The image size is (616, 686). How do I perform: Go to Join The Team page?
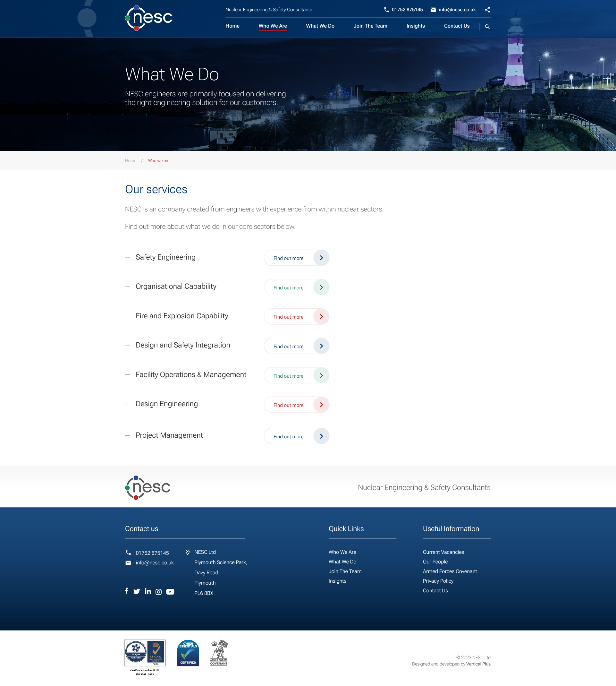[370, 26]
